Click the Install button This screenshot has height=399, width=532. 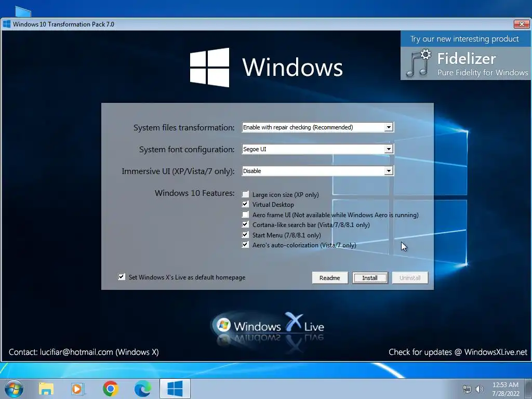(x=370, y=278)
